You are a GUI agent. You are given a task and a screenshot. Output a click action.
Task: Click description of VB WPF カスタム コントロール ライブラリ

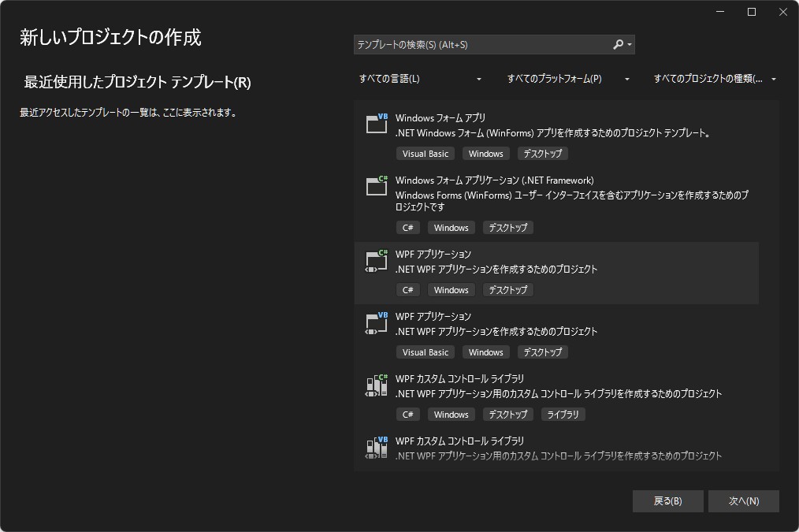pos(559,456)
